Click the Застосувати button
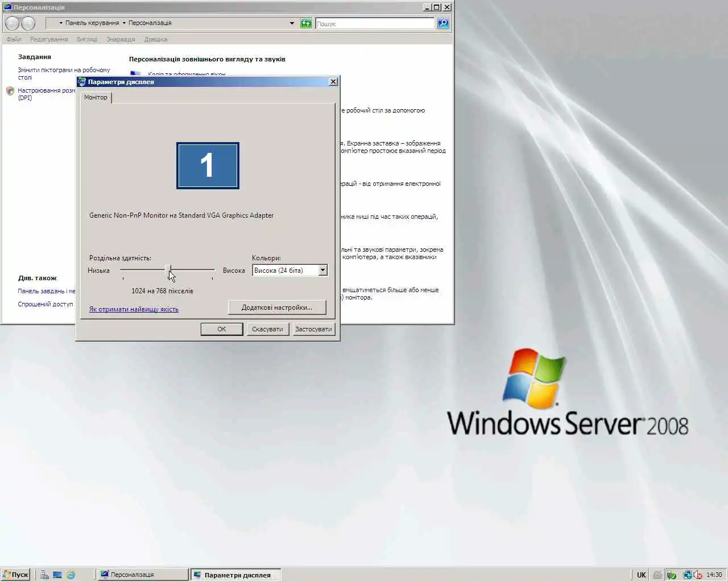The height and width of the screenshot is (582, 728). [313, 329]
